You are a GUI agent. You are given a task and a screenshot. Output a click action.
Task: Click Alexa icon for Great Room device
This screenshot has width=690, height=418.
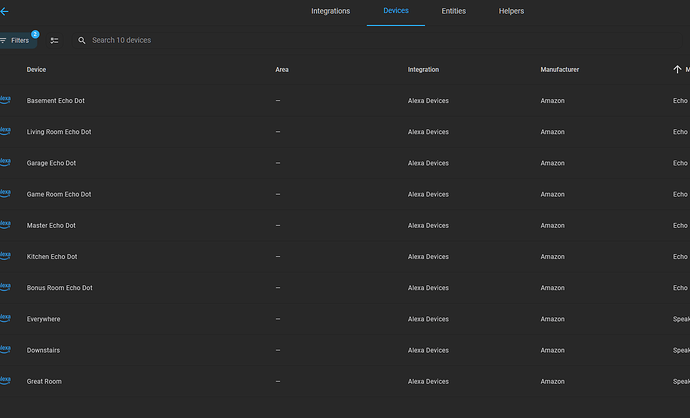(x=5, y=381)
